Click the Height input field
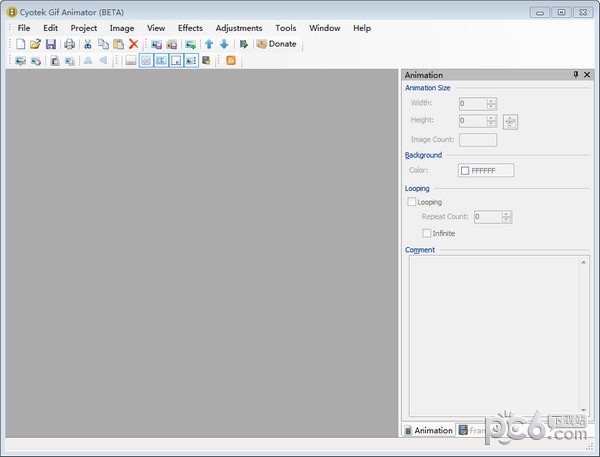 [x=473, y=121]
